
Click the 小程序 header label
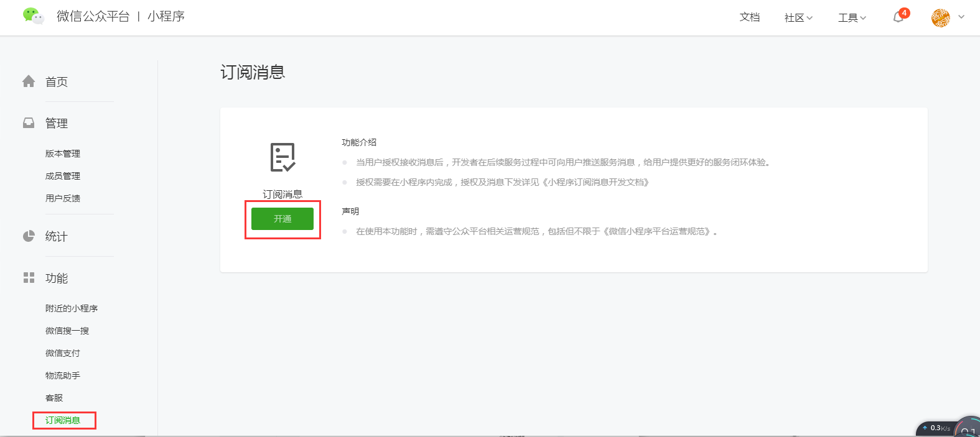[x=166, y=16]
